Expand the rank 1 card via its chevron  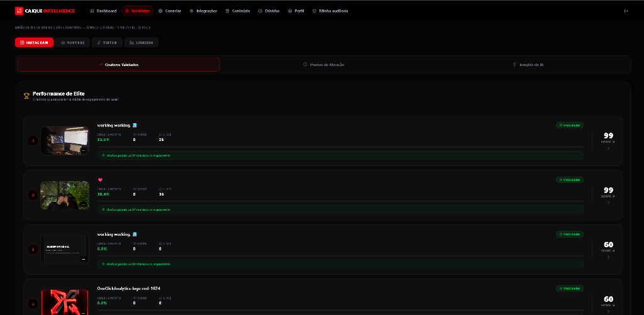click(608, 148)
